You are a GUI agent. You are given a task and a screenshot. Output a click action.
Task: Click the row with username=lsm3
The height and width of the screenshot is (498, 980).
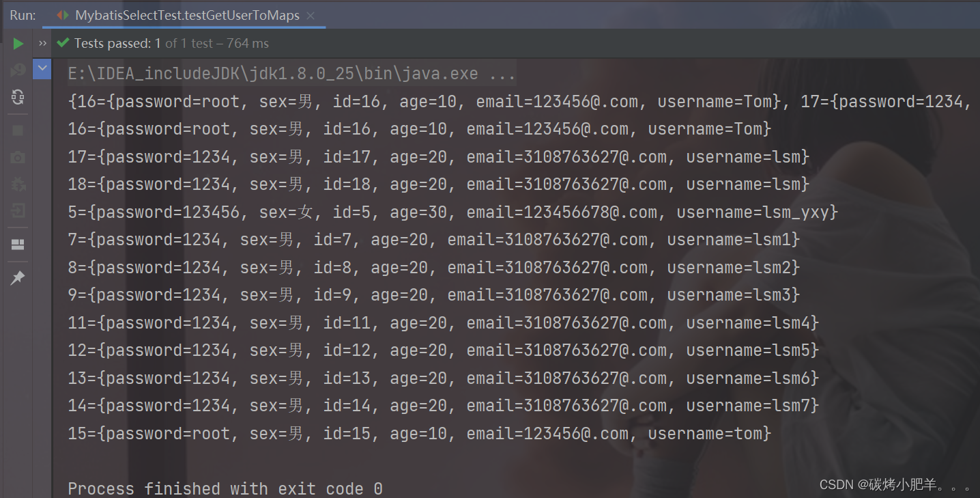(434, 295)
